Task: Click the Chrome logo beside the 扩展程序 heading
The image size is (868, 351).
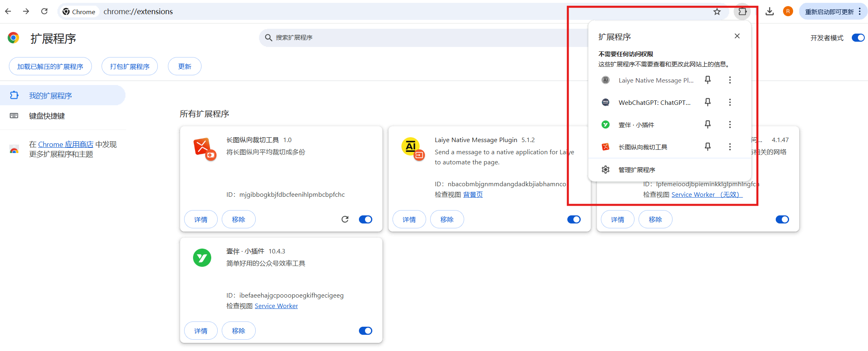Action: tap(13, 38)
